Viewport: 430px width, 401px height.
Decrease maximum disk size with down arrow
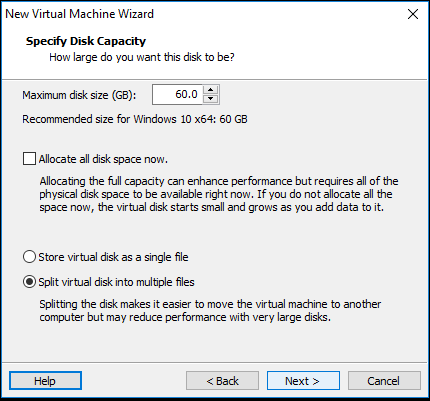point(210,99)
